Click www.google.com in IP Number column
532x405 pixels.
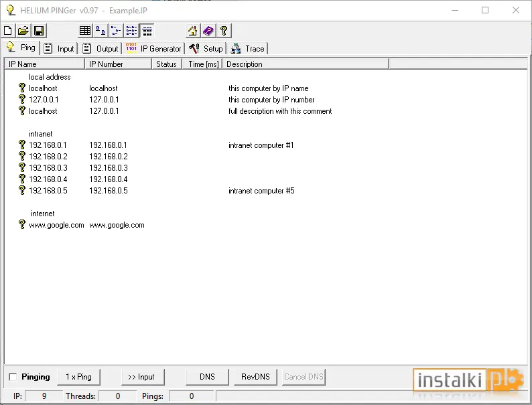coord(117,225)
